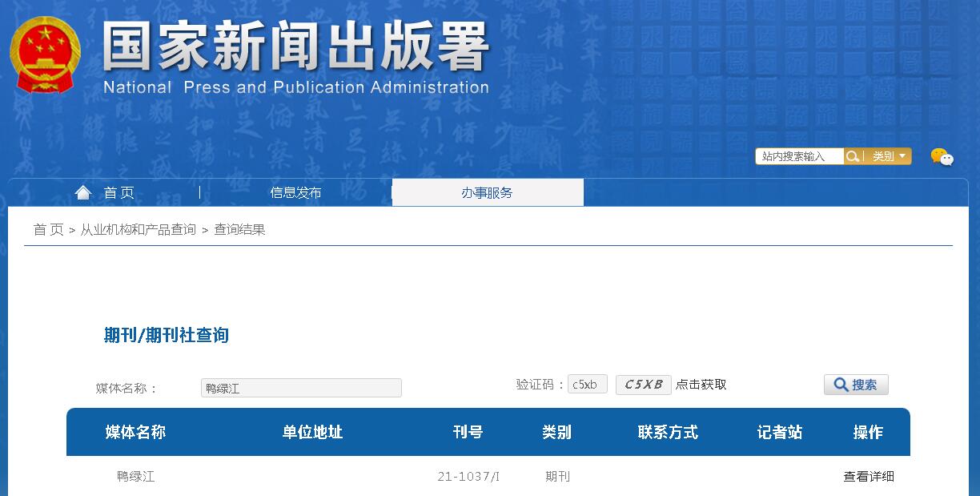This screenshot has width=980, height=496.
Task: Switch to the 信息发布 menu item
Action: pos(295,192)
